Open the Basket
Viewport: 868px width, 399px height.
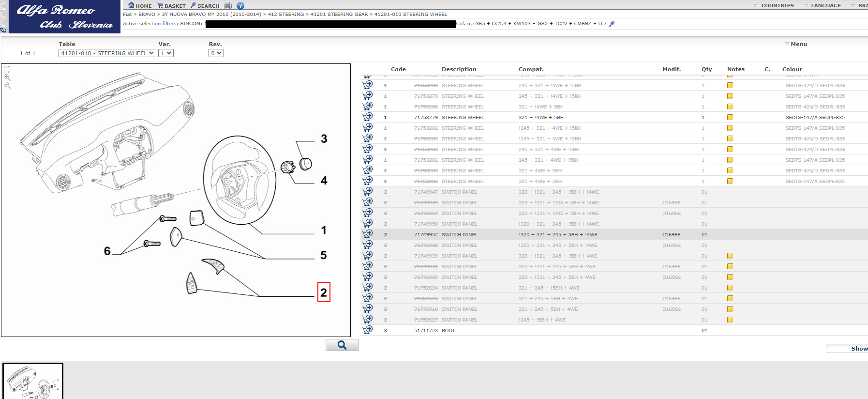coord(171,6)
